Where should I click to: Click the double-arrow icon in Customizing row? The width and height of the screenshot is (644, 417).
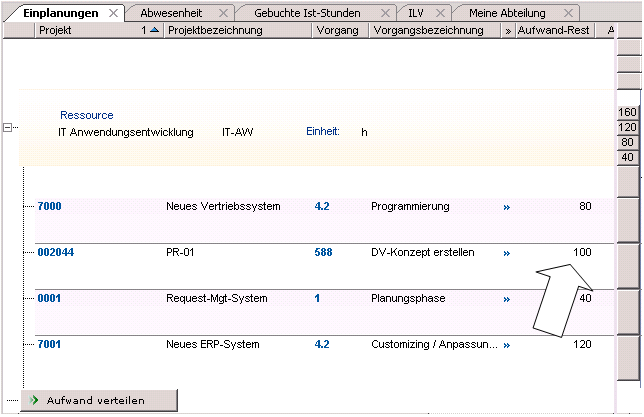(506, 345)
